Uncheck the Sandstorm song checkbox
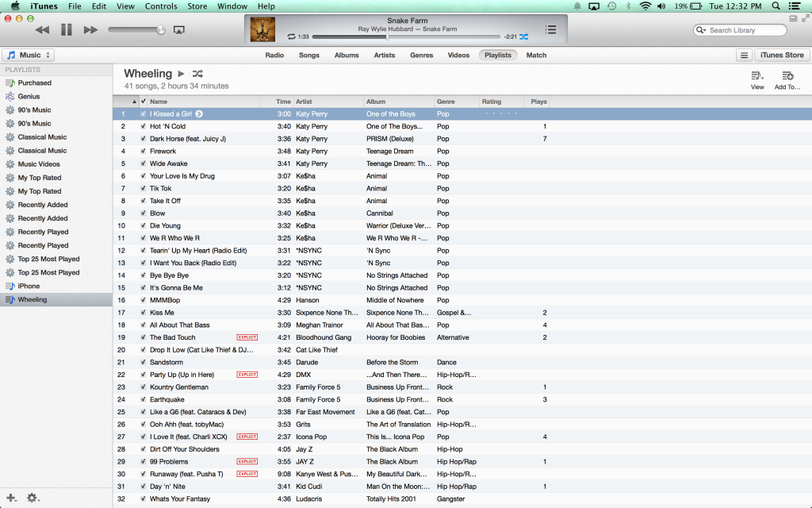The width and height of the screenshot is (812, 508). click(x=143, y=362)
